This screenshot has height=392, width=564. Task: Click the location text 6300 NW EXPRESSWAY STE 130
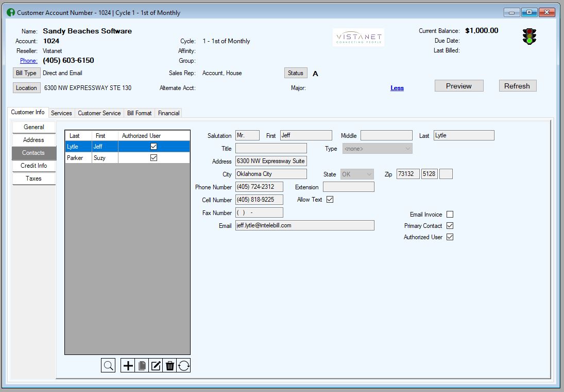coord(88,87)
